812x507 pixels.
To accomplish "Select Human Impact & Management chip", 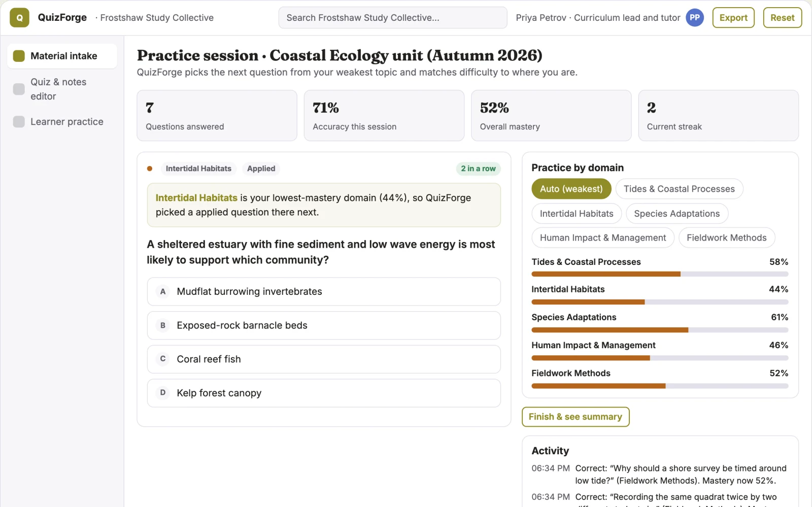I will (603, 238).
